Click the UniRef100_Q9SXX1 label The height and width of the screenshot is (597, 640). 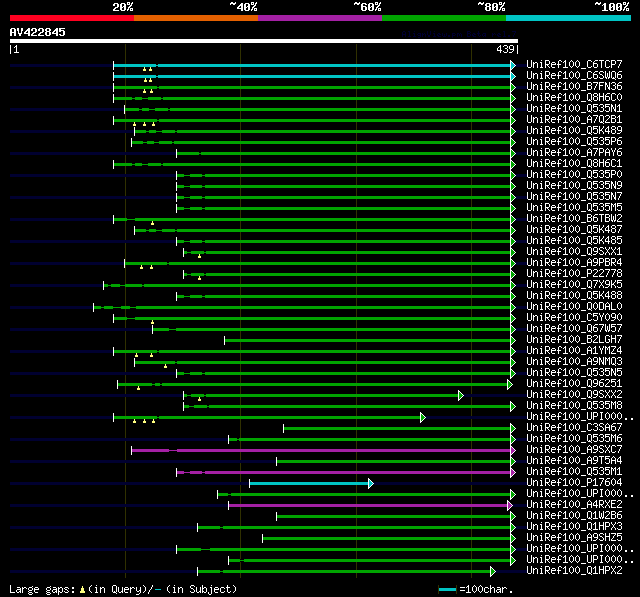(x=574, y=252)
